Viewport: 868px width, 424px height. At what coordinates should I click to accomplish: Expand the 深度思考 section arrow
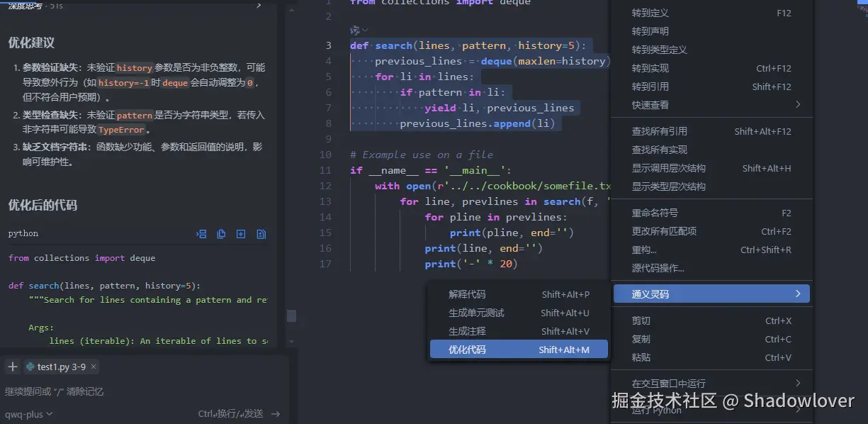pyautogui.click(x=259, y=6)
